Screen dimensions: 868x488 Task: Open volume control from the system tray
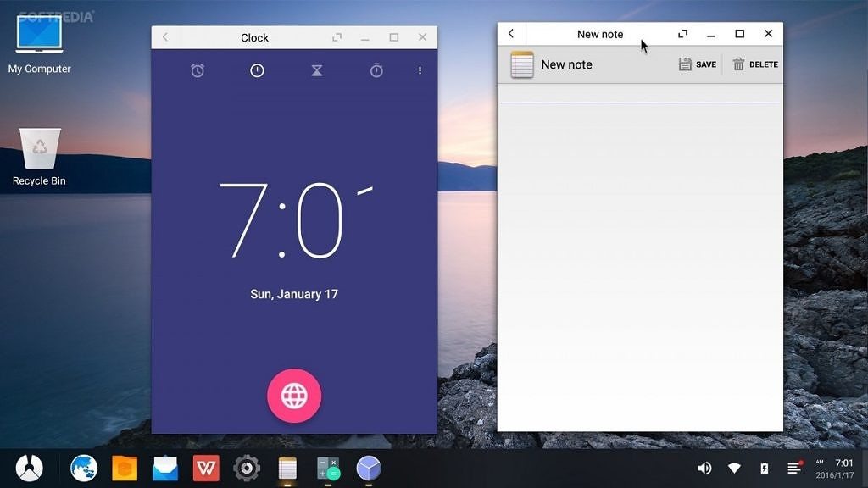click(x=704, y=468)
